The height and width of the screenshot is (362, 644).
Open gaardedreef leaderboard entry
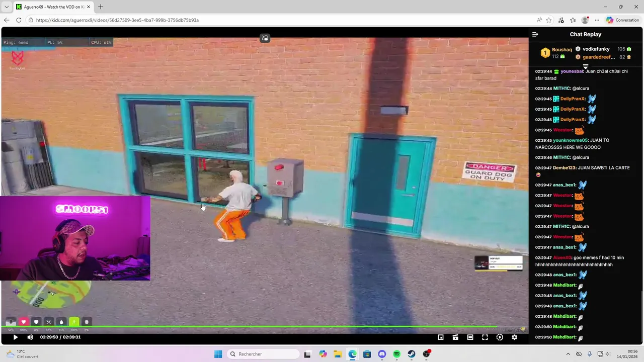click(599, 57)
